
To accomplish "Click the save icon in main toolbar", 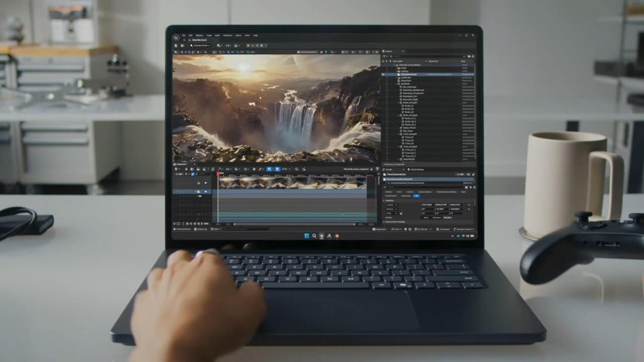I will [176, 46].
